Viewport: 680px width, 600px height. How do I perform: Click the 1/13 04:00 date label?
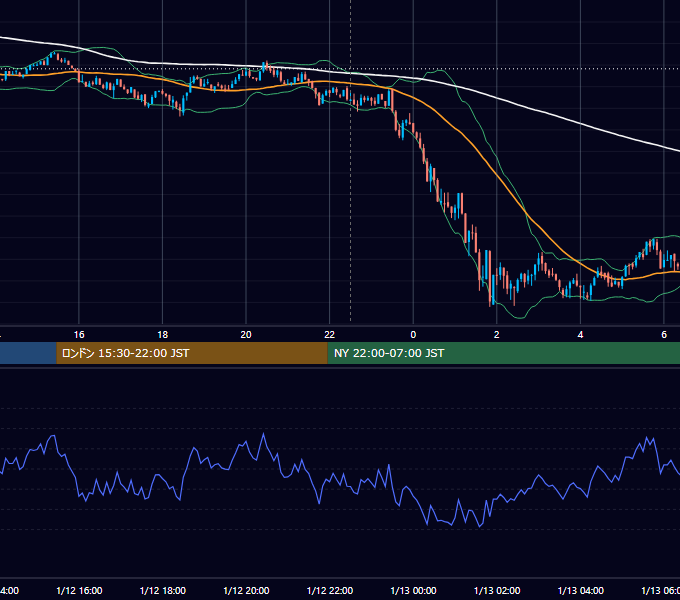point(580,590)
